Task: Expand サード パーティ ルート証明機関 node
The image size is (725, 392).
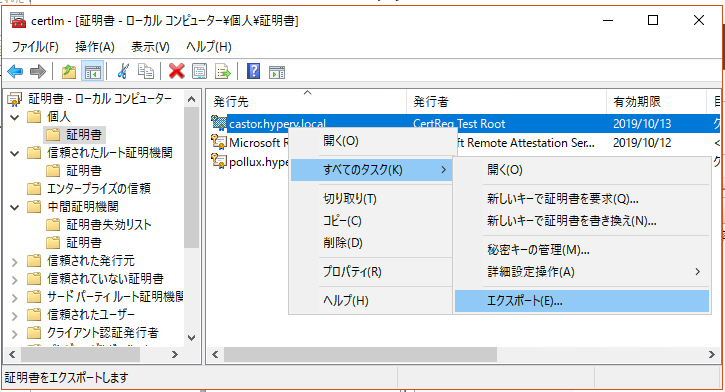Action: coord(15,298)
